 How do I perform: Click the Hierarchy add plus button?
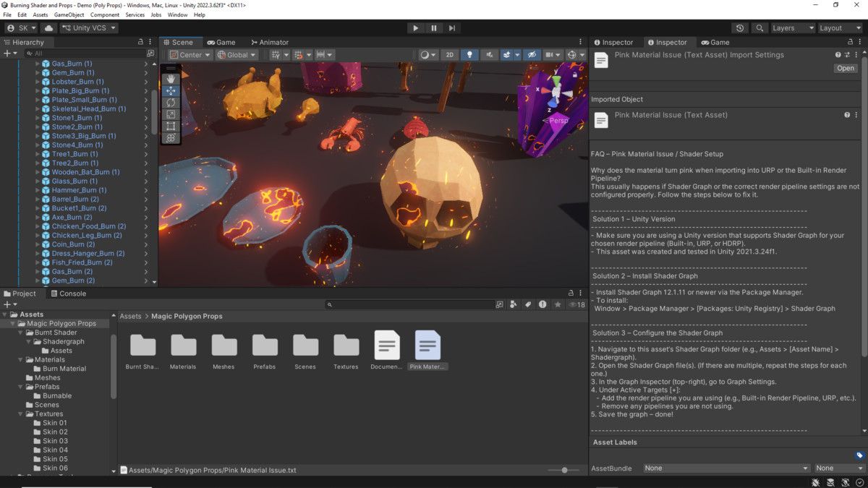(9, 53)
